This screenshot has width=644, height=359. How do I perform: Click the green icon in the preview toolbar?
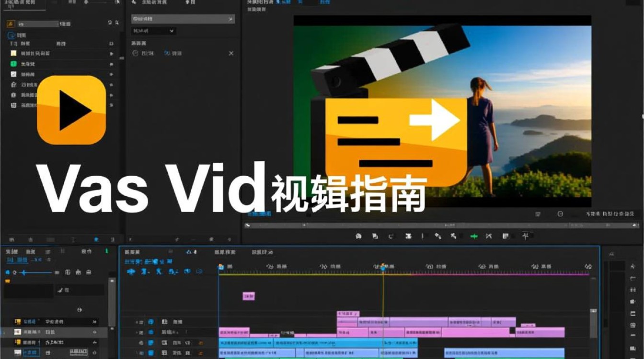coord(474,236)
